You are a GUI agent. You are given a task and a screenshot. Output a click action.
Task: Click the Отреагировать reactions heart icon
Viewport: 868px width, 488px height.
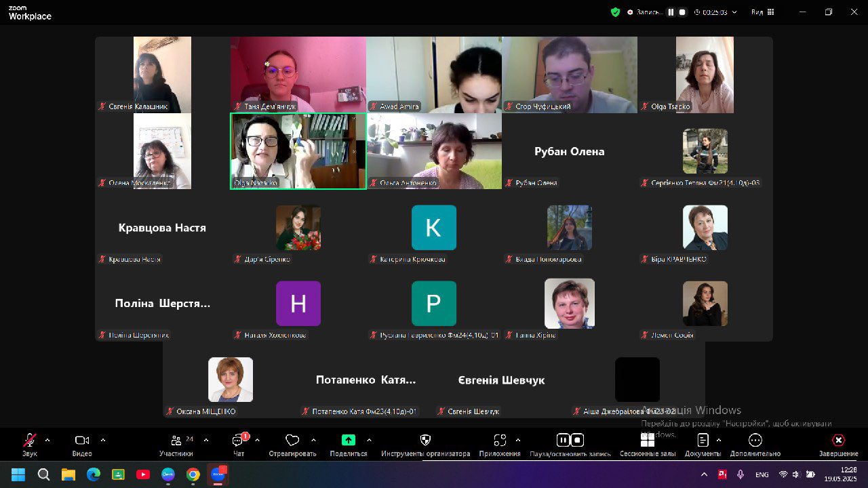[x=292, y=445]
